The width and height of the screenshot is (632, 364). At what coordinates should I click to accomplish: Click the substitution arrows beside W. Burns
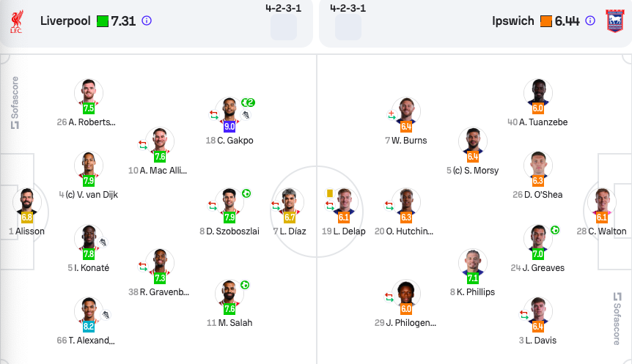pos(392,114)
